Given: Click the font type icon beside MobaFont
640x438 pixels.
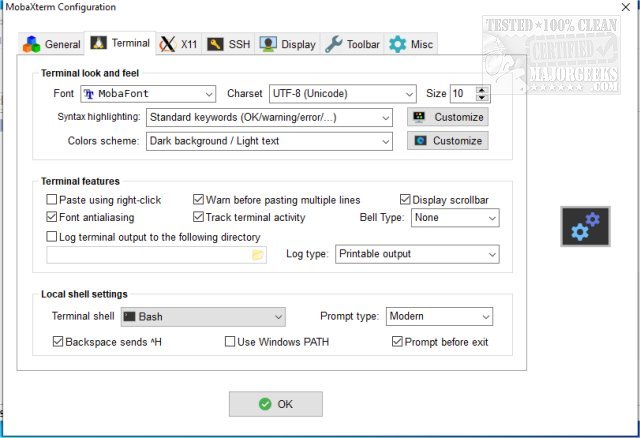Looking at the screenshot, I should pyautogui.click(x=89, y=94).
